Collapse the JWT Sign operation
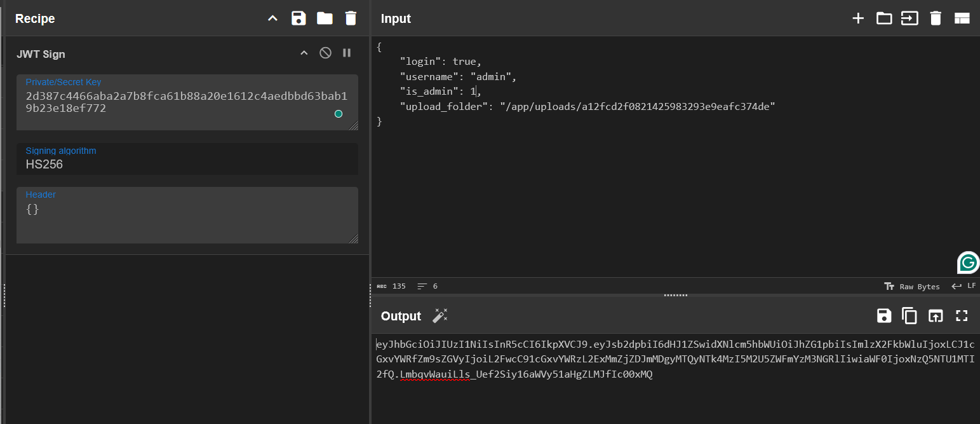The width and height of the screenshot is (980, 424). click(x=304, y=53)
